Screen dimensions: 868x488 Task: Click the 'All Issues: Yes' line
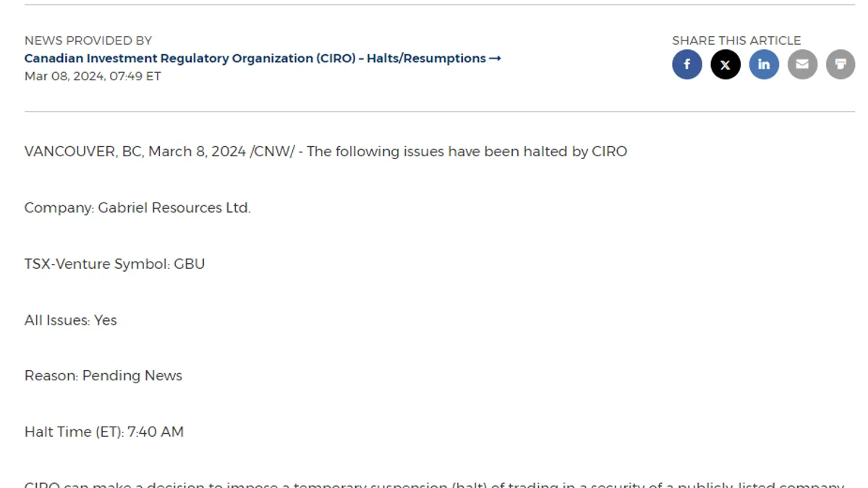click(71, 320)
